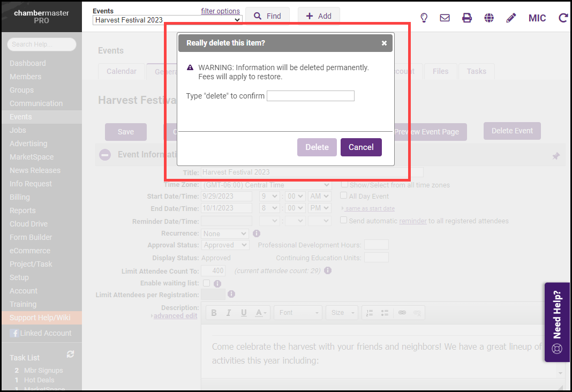Check Send automatic reminder option
Viewport: 572px width, 392px height.
345,220
